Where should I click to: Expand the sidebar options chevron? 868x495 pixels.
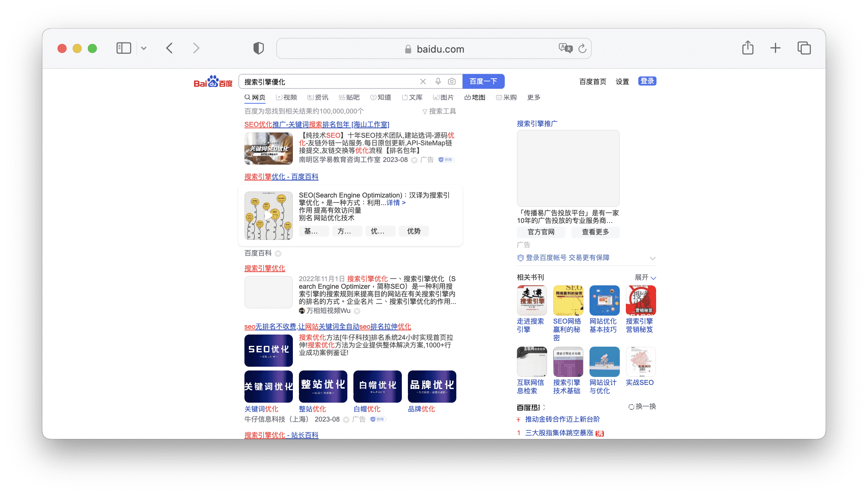pos(144,48)
